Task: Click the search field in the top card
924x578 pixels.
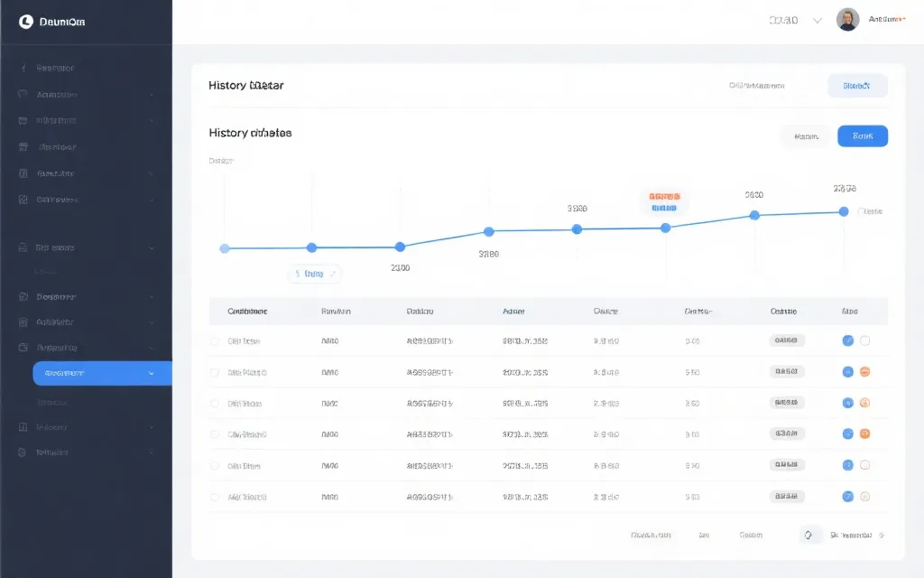Action: [x=758, y=86]
